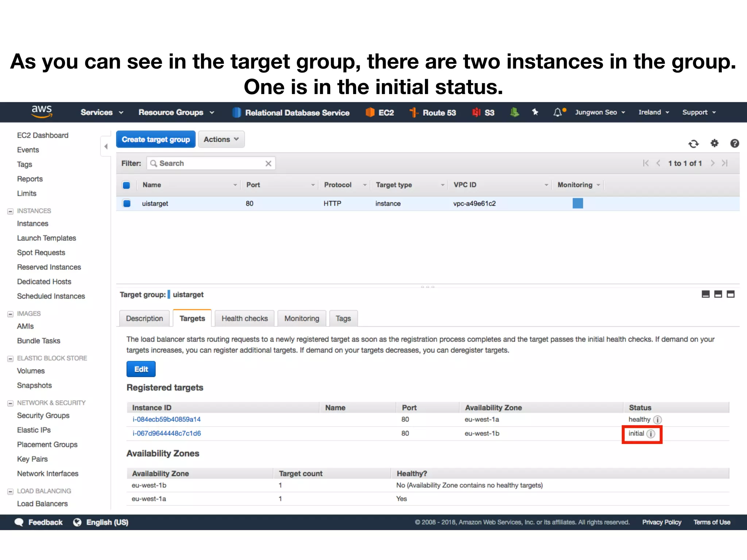Open the Privacy Policy link
The width and height of the screenshot is (747, 560).
(662, 522)
